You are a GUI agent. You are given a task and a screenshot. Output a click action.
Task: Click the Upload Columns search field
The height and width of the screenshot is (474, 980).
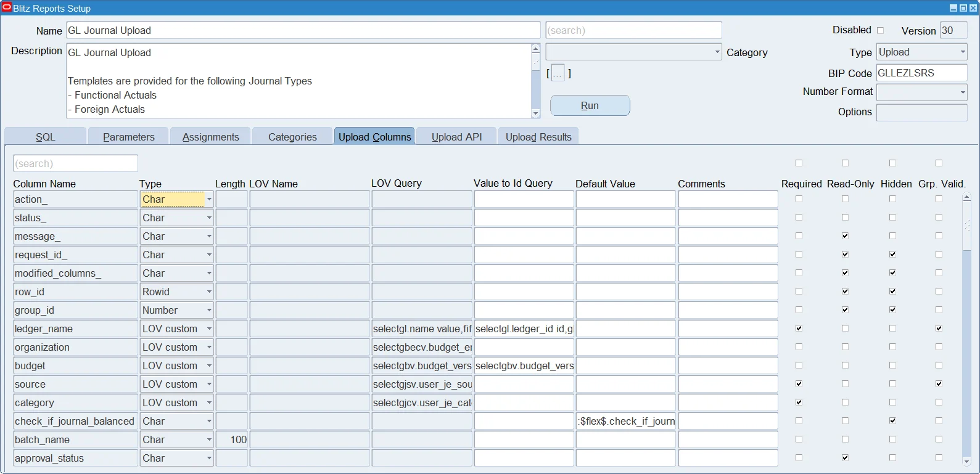click(x=75, y=163)
